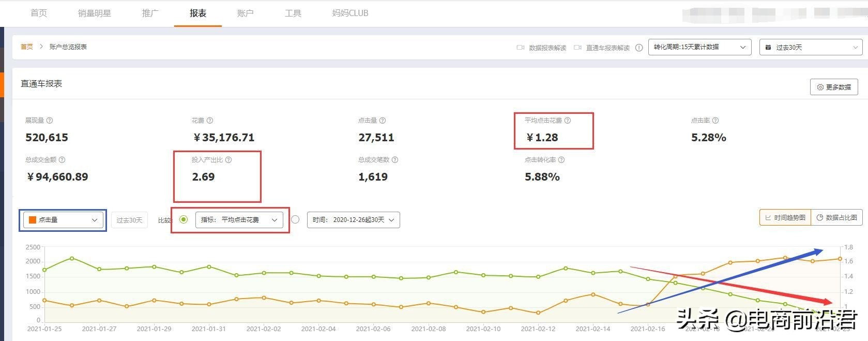
Task: Switch to the 销量明星 tab
Action: 94,13
